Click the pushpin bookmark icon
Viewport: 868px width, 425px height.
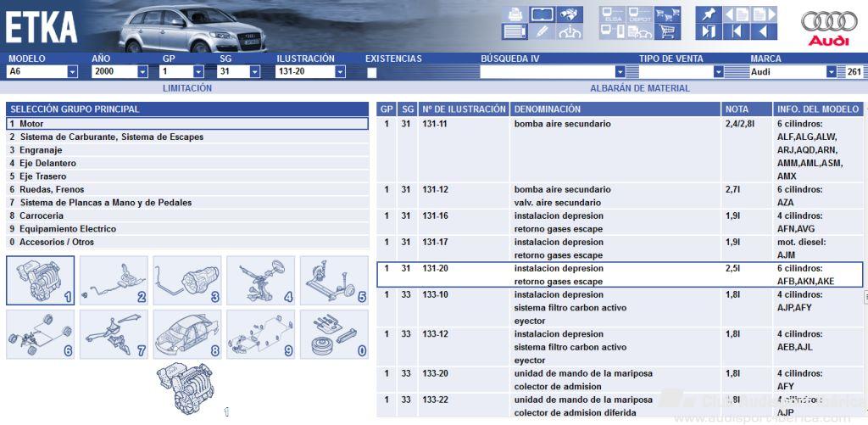tap(709, 14)
